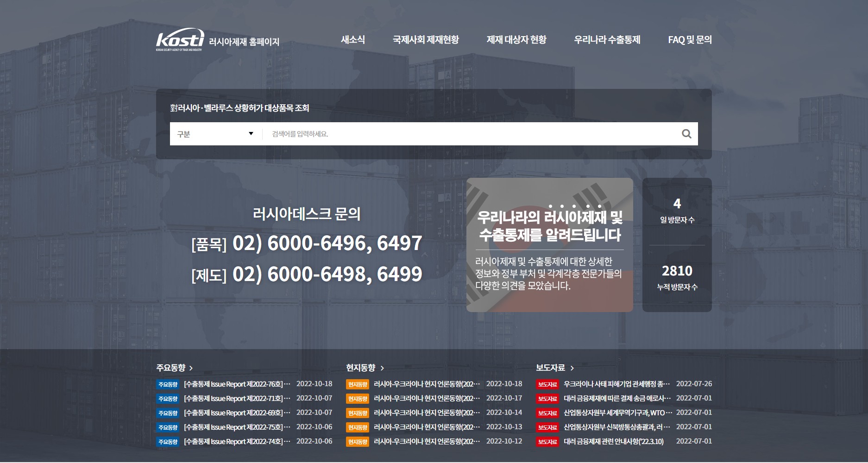The width and height of the screenshot is (868, 463).
Task: Expand the 현지동향 section arrow
Action: [x=382, y=368]
